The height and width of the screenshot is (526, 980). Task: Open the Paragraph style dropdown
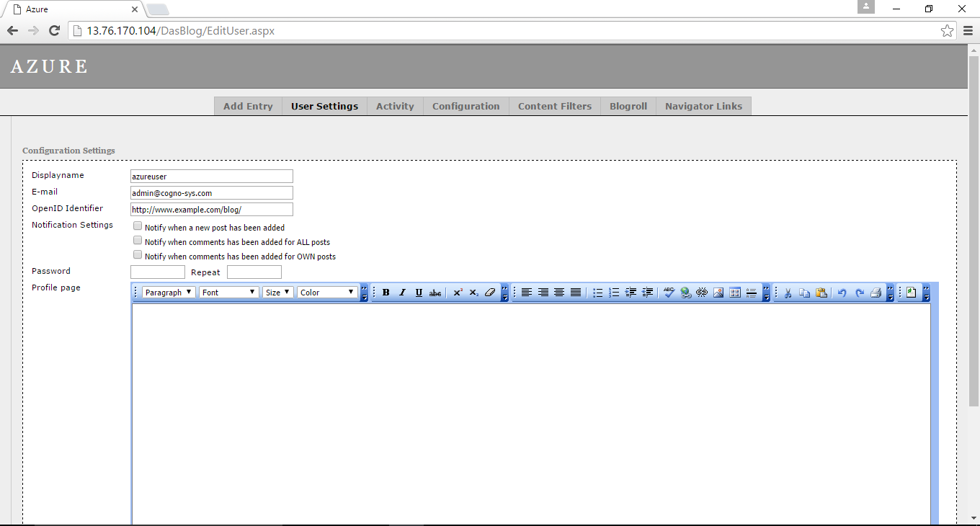click(169, 293)
